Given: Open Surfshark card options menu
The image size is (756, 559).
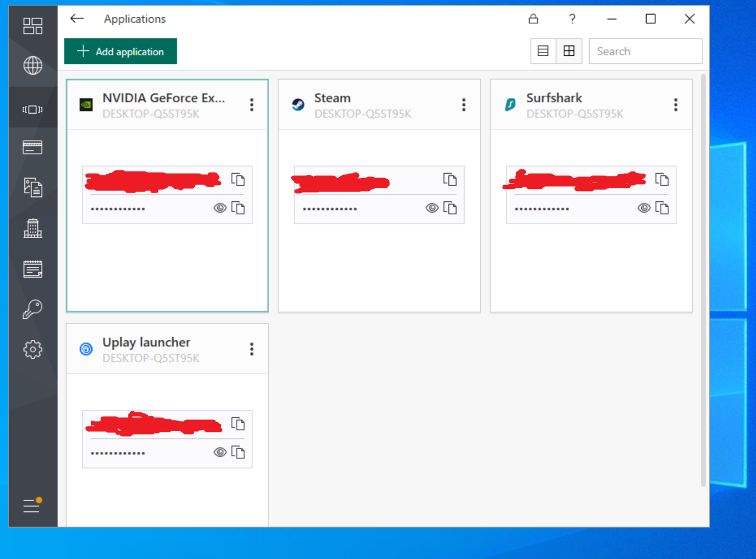Looking at the screenshot, I should coord(676,104).
